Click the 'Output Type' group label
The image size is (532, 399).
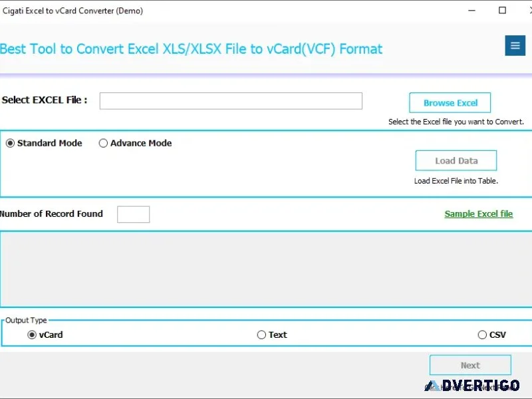click(x=26, y=321)
